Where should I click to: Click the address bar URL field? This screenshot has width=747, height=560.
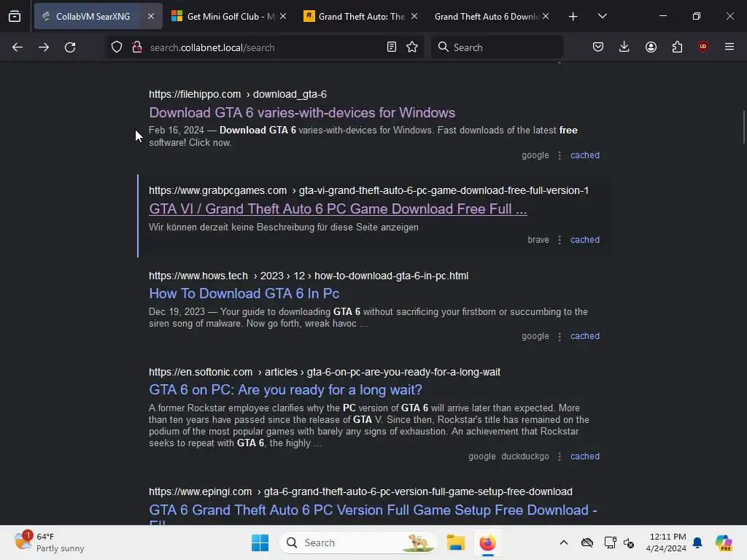264,47
